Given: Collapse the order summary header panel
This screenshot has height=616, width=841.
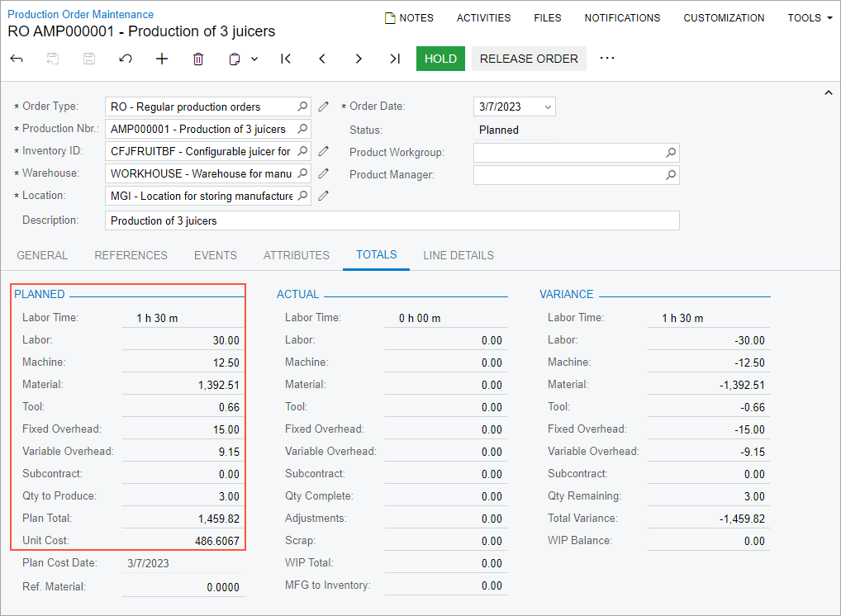Looking at the screenshot, I should pyautogui.click(x=829, y=93).
